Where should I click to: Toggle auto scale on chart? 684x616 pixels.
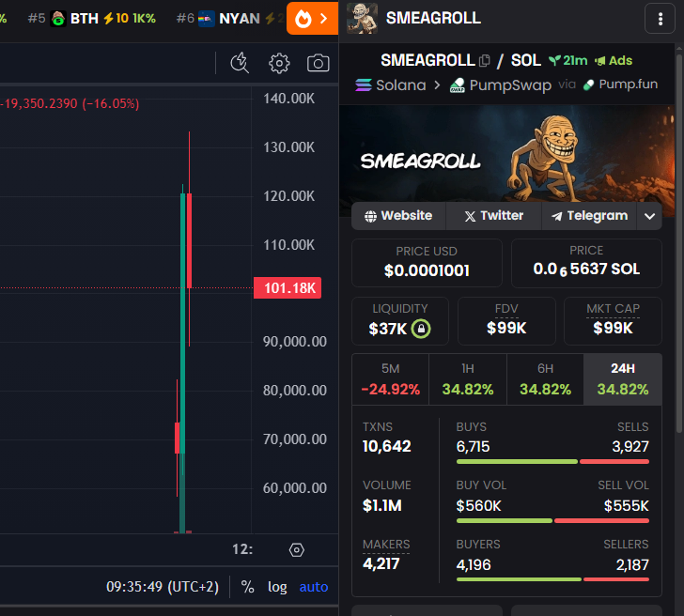pyautogui.click(x=314, y=587)
